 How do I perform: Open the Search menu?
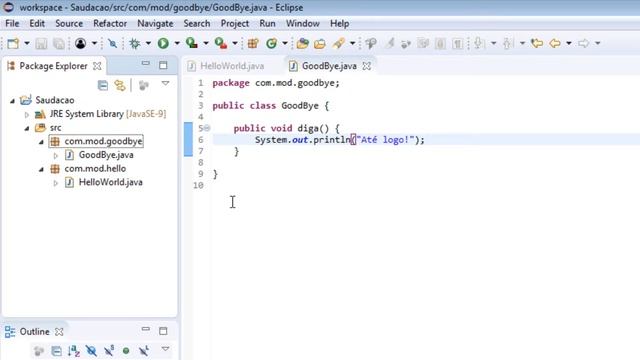click(197, 24)
